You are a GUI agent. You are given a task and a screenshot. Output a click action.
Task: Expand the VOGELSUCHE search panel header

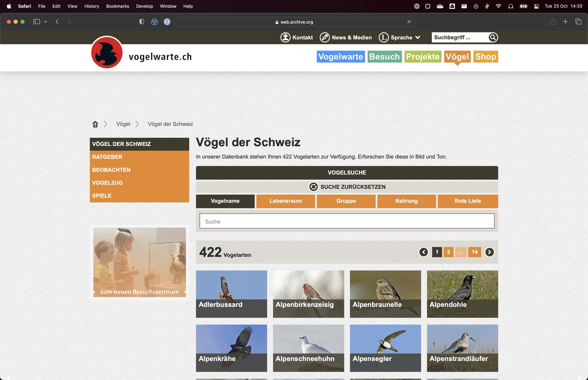coord(347,173)
